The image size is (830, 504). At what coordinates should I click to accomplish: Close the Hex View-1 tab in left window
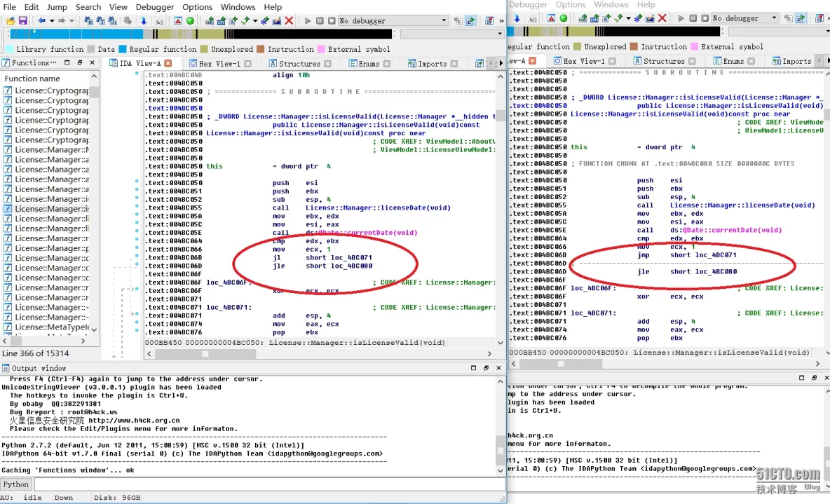point(247,64)
